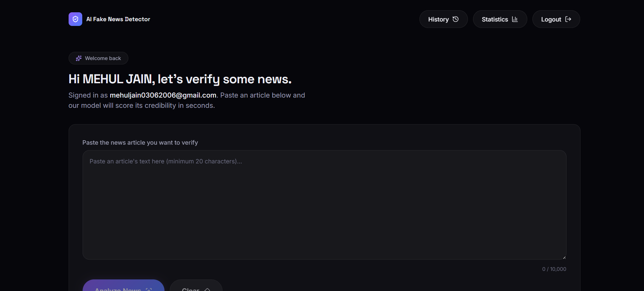Image resolution: width=644 pixels, height=291 pixels.
Task: Click the Welcome back badge text
Action: pyautogui.click(x=103, y=58)
